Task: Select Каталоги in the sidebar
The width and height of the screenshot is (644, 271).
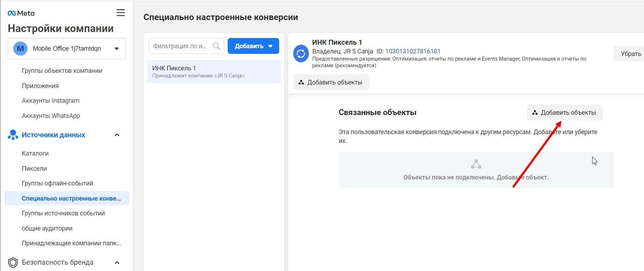Action: point(35,153)
